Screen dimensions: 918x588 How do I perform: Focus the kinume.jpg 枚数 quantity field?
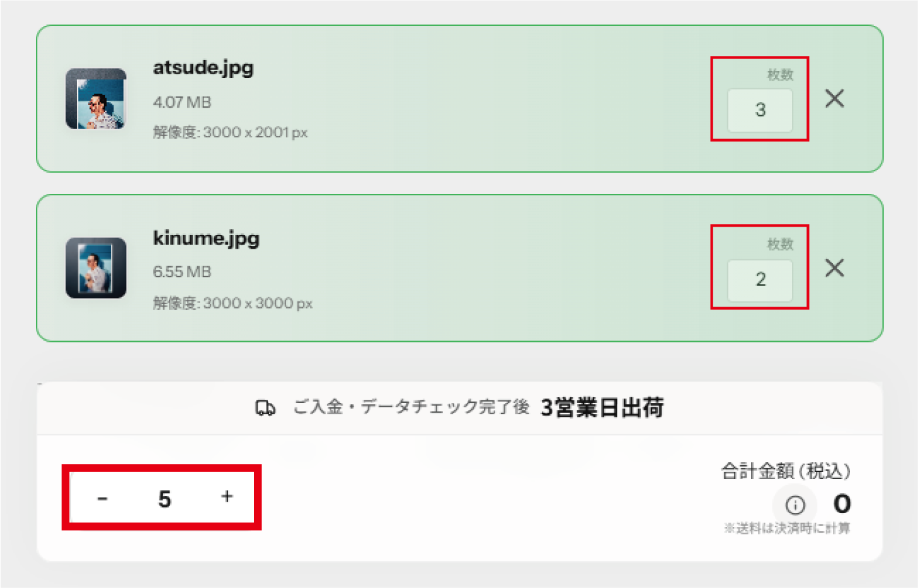tap(760, 280)
